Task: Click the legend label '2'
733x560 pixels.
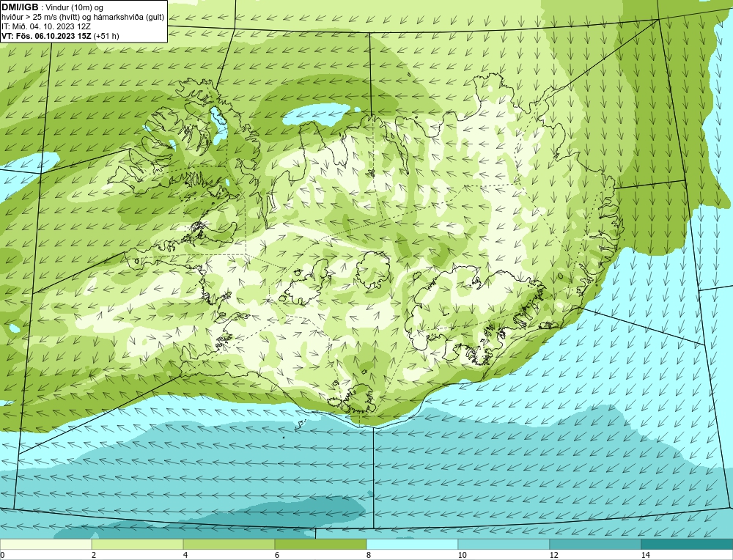Action: coord(94,555)
